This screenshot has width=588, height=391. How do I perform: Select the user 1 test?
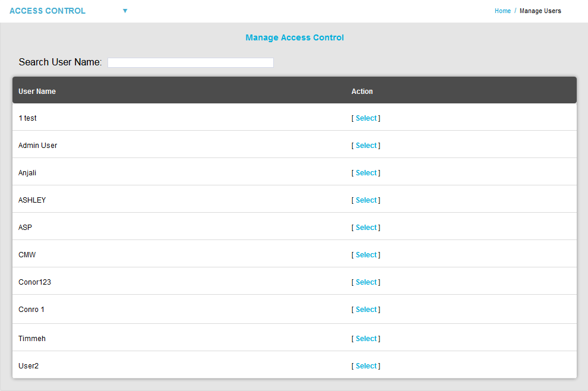click(366, 118)
